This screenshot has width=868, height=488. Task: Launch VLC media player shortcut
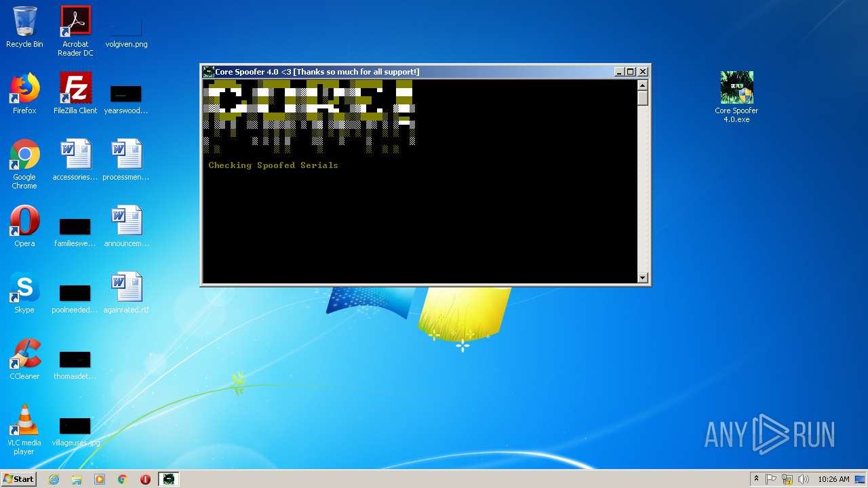click(24, 430)
